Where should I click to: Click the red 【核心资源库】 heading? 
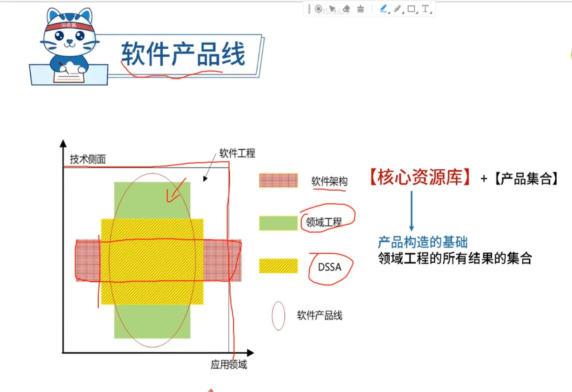(x=420, y=177)
